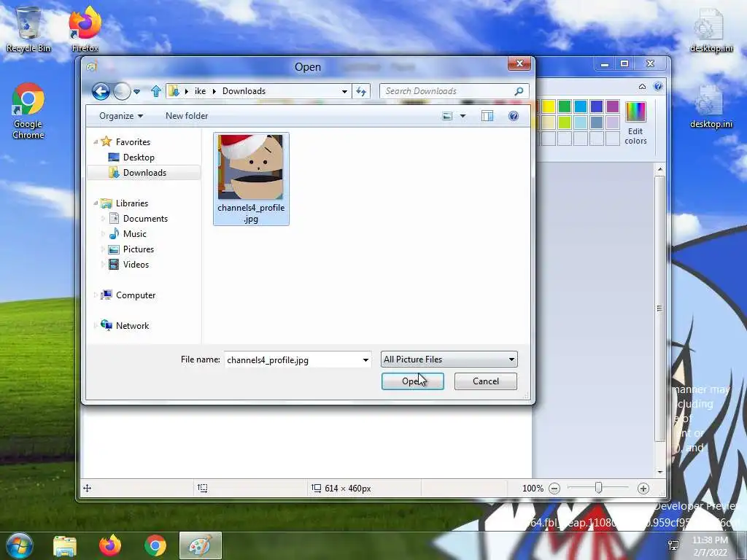Launch Chrome from the taskbar
This screenshot has height=560, width=747.
click(155, 545)
